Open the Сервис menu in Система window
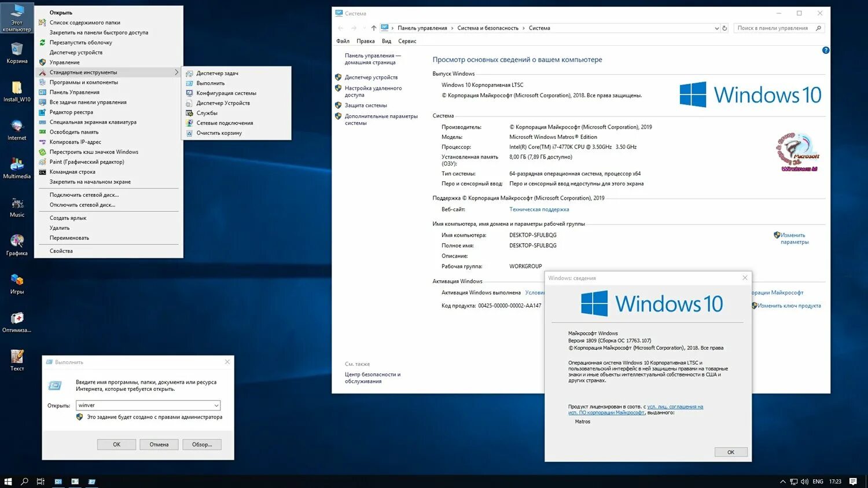Image resolution: width=868 pixels, height=488 pixels. pos(407,41)
